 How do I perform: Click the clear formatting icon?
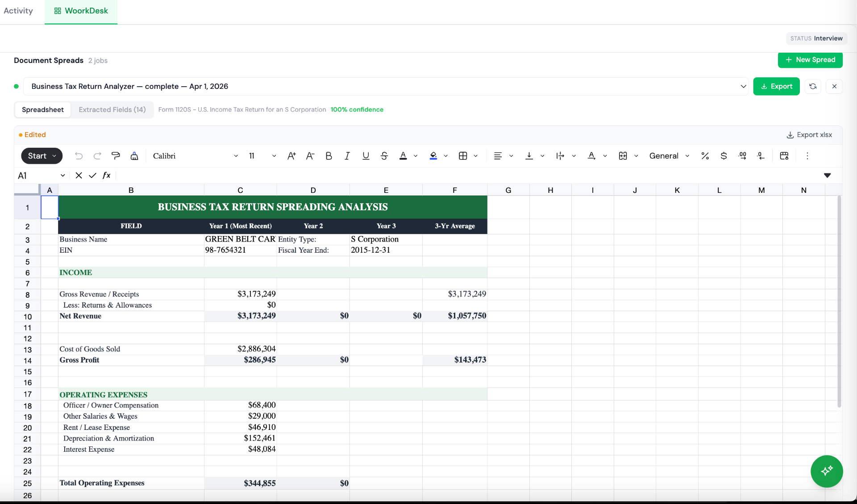(134, 156)
